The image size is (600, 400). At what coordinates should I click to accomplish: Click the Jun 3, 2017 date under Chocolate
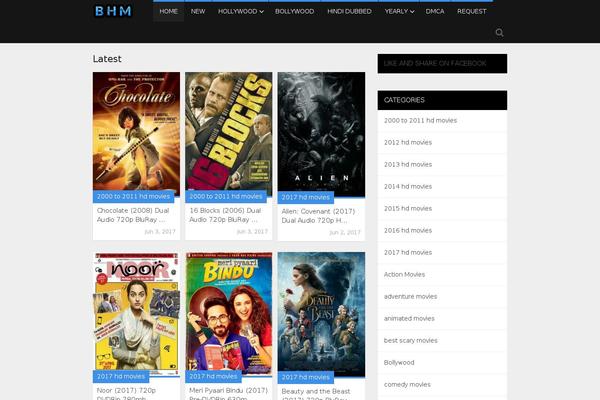[160, 232]
